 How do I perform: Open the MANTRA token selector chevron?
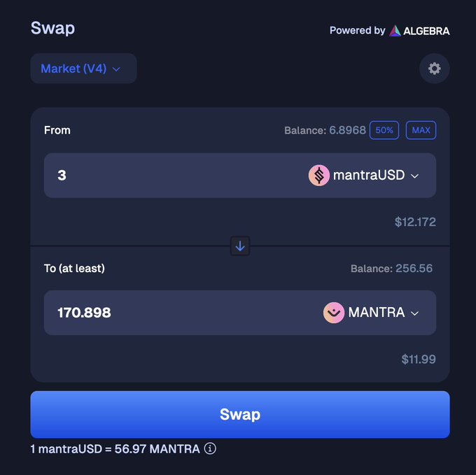click(x=414, y=313)
